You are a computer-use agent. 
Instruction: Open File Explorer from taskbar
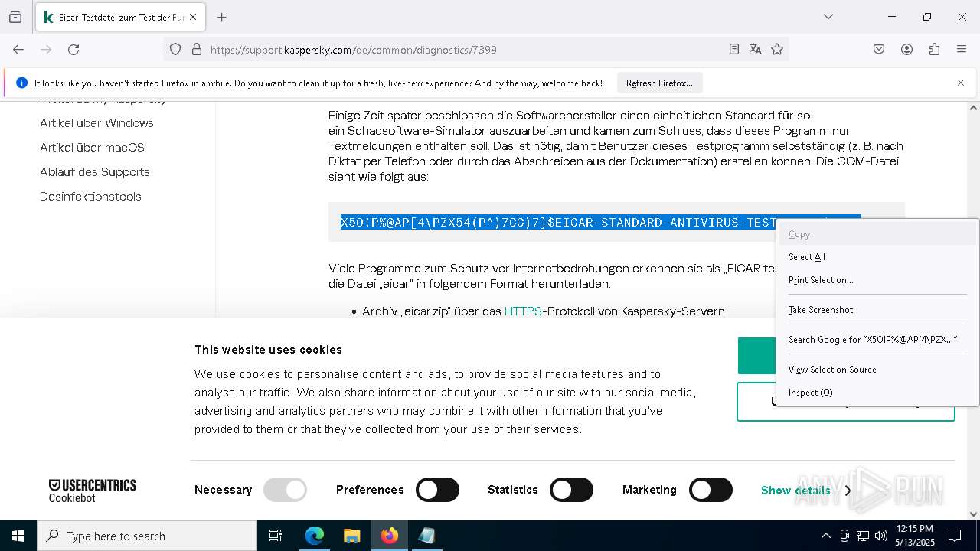click(351, 536)
